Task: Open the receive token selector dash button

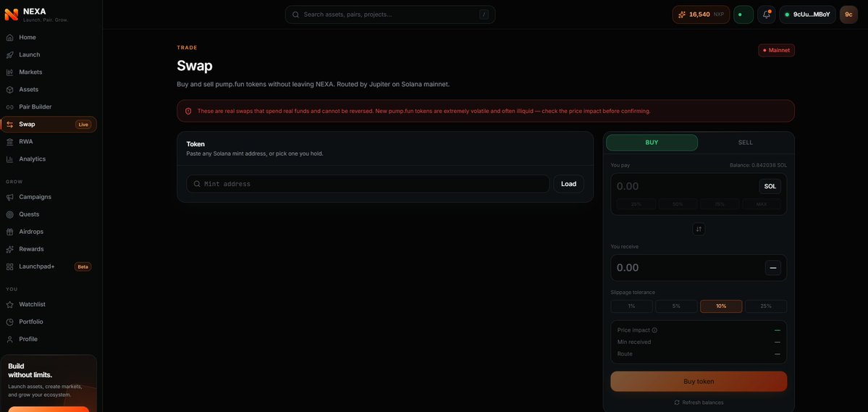Action: pos(773,268)
